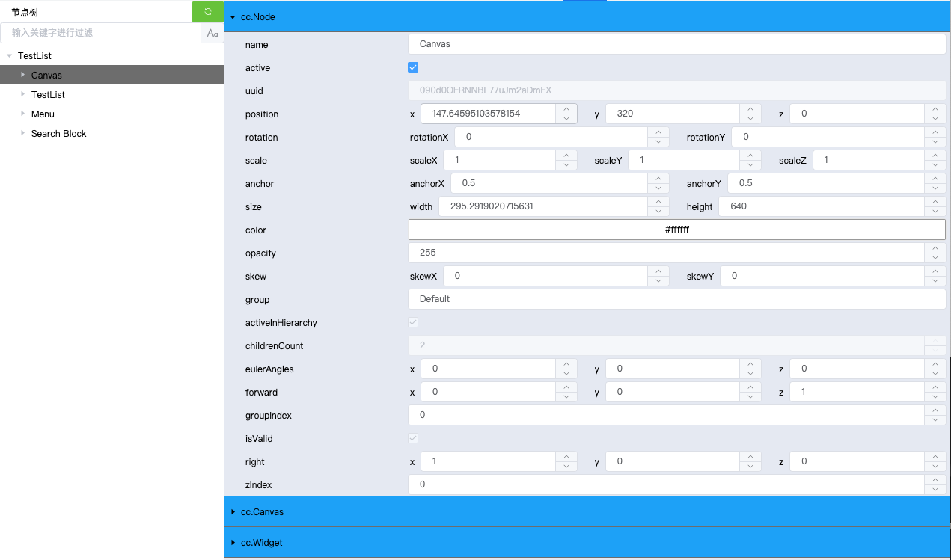Click the isValid checkbox
Viewport: 951px width, 560px height.
[x=413, y=438]
